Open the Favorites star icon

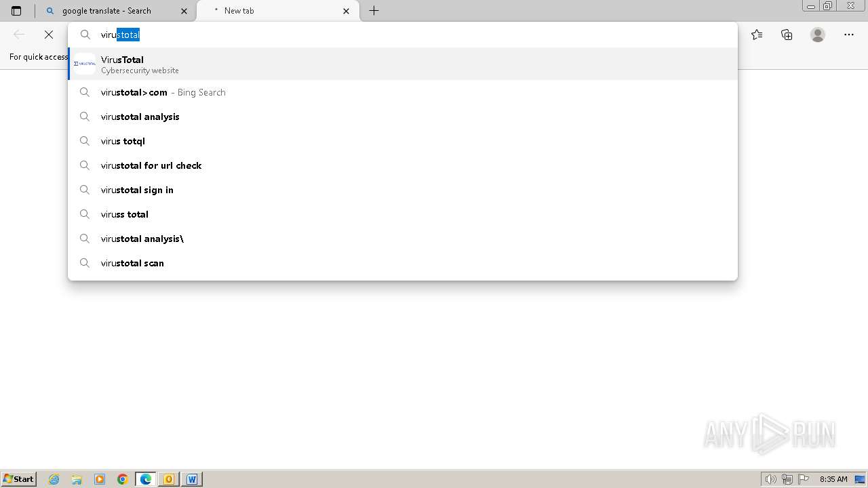(757, 35)
